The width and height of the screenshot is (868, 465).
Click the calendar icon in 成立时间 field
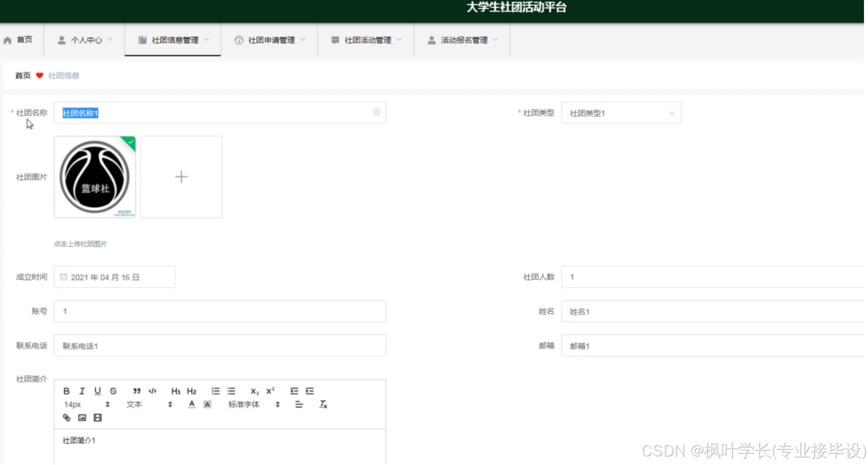pyautogui.click(x=64, y=277)
